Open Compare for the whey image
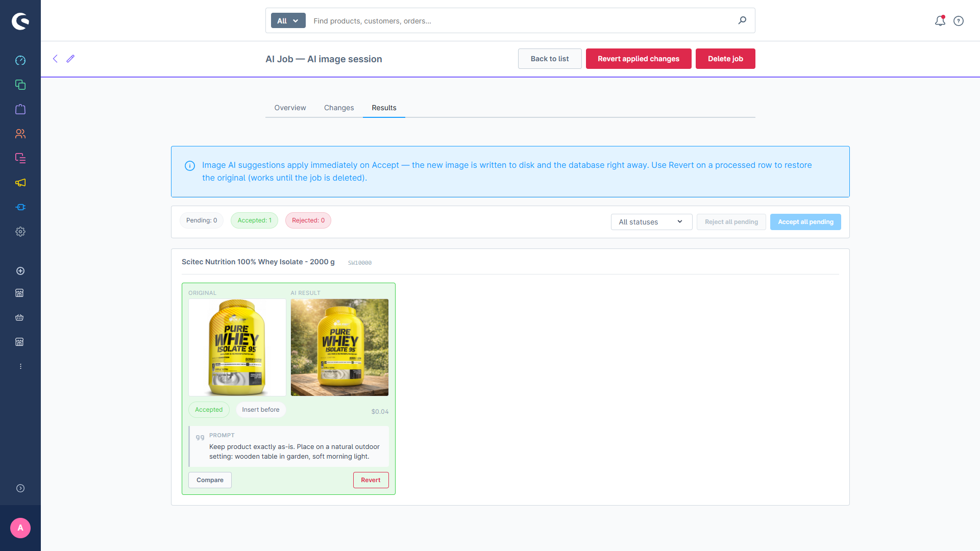Screen dimensions: 980x551 210,480
